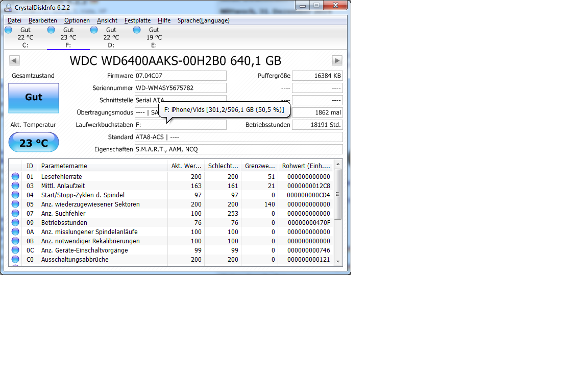Click status orb for Mittl. Anlaufzeit row
The height and width of the screenshot is (368, 588).
pos(15,186)
